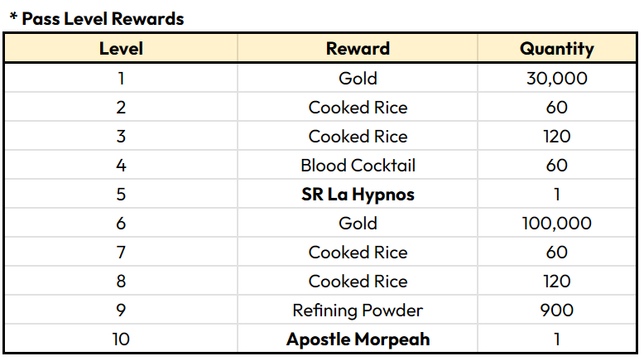Select the Pass Level Rewards title

(x=97, y=17)
